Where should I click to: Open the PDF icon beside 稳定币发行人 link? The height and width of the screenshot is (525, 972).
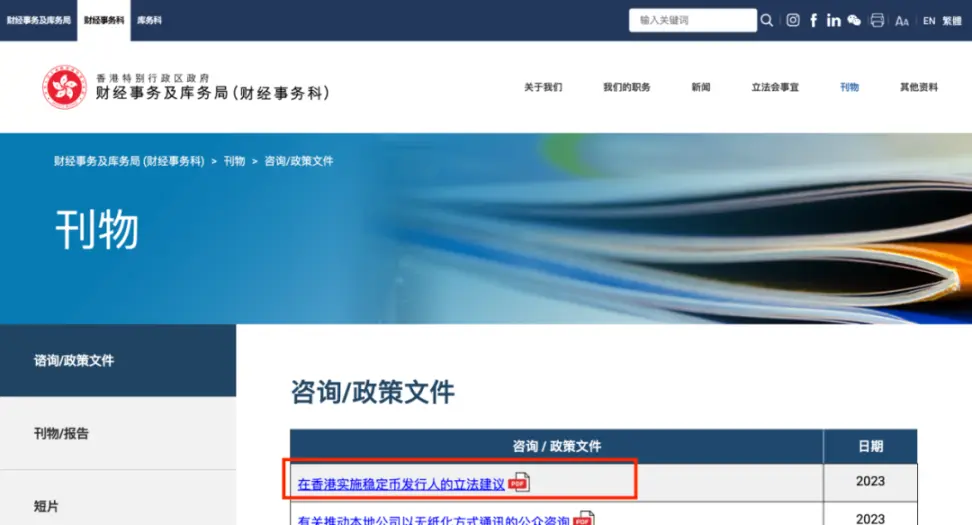pyautogui.click(x=519, y=482)
